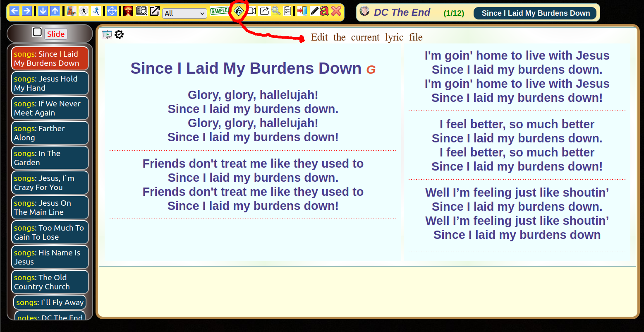This screenshot has width=644, height=332.
Task: Click the red X icon in toolbar
Action: tap(336, 11)
